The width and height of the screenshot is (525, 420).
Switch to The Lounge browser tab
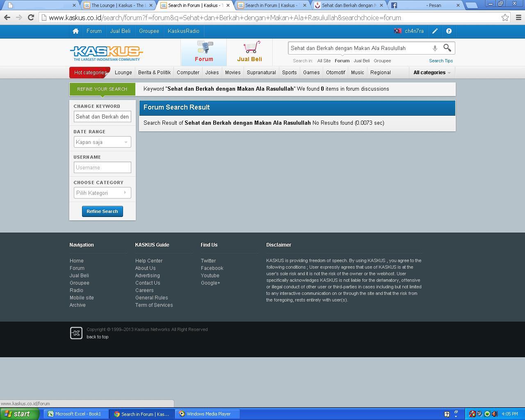click(118, 5)
